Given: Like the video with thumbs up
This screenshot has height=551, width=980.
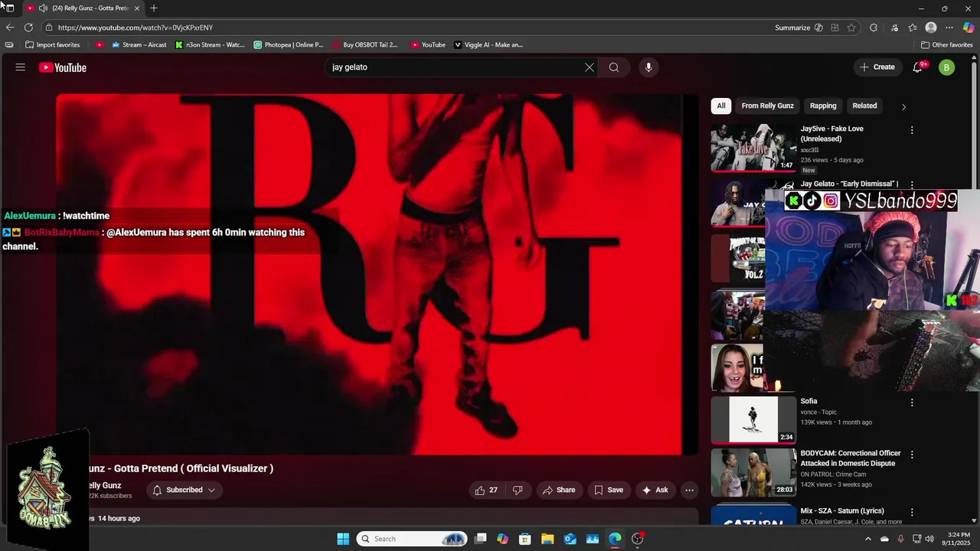Looking at the screenshot, I should (x=486, y=490).
